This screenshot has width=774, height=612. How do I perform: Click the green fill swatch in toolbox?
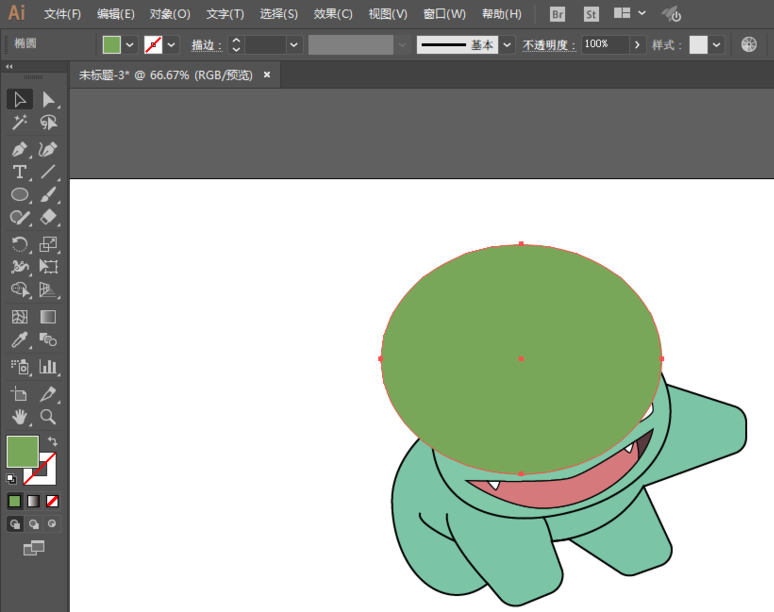[x=22, y=452]
